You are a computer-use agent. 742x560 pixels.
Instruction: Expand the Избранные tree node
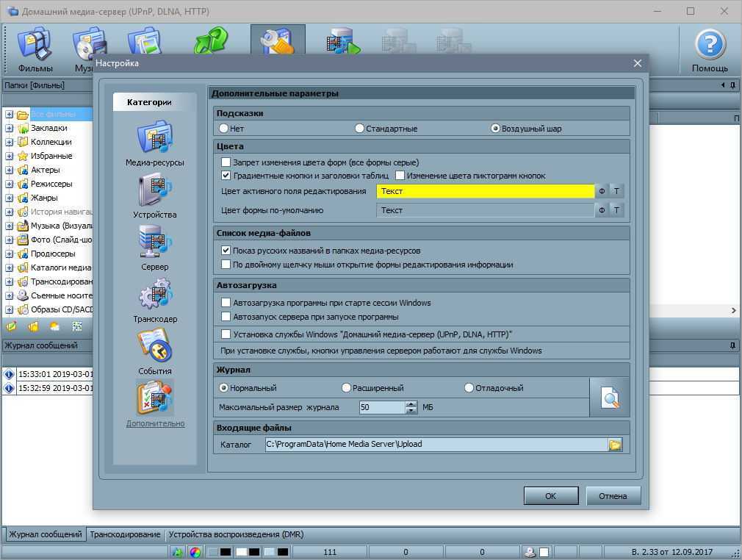[x=9, y=156]
